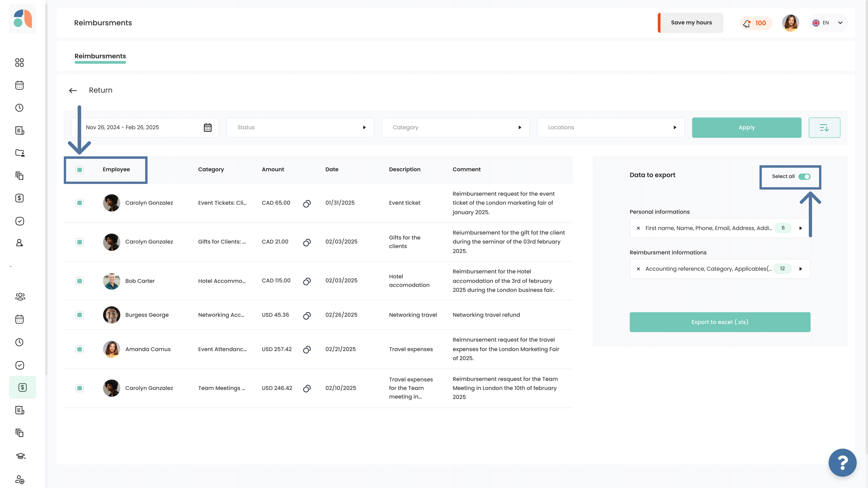Click the Personal informations count badge 6
The image size is (868, 488).
point(783,228)
